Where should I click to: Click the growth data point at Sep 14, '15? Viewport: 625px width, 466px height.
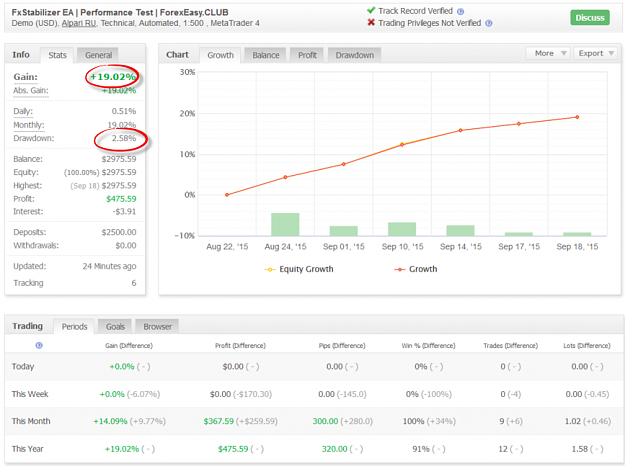(460, 130)
